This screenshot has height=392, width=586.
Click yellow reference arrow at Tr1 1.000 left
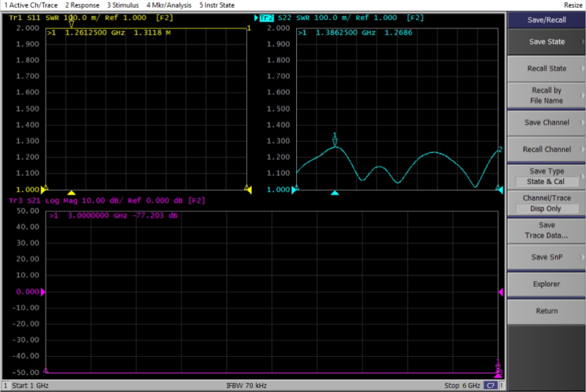click(43, 190)
